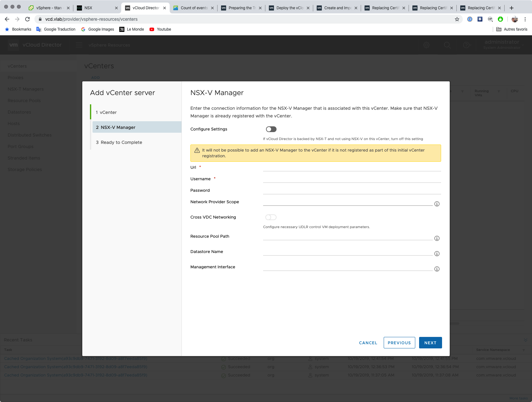Switch to the NSX browser tab

(96, 8)
